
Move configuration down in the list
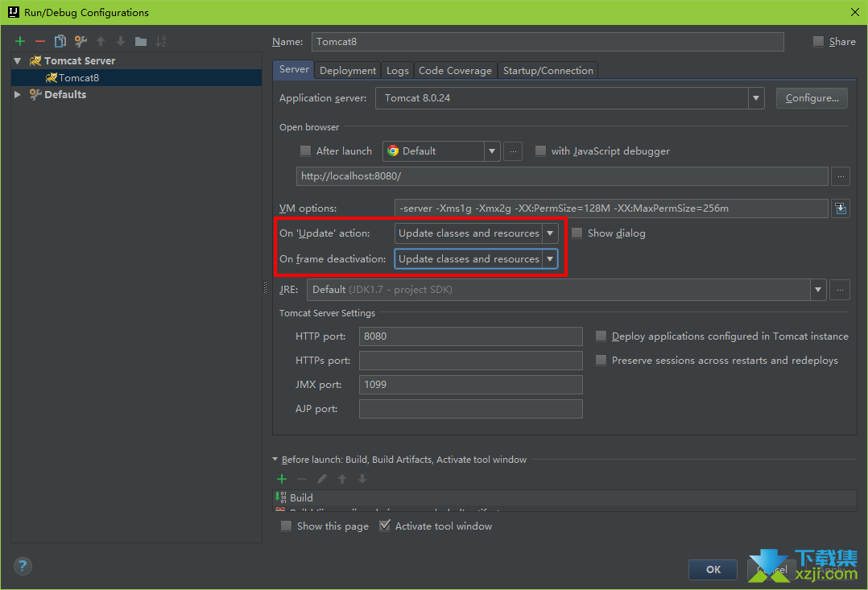coord(121,41)
